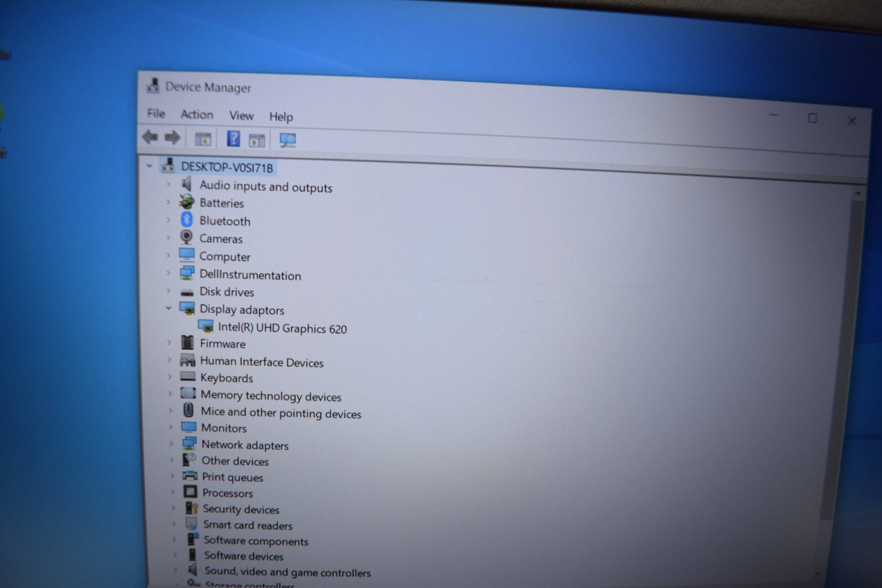Select Sound, video and game controllers
Screen dimensions: 882x588
coord(288,572)
